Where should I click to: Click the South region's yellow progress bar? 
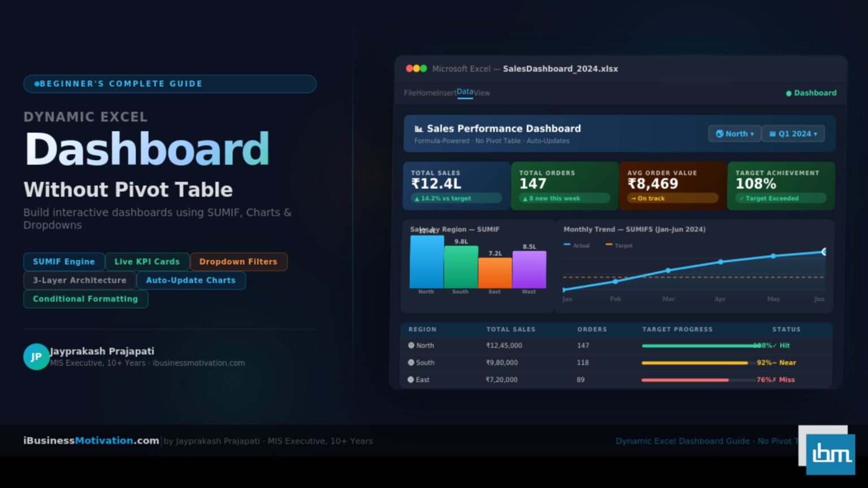695,363
